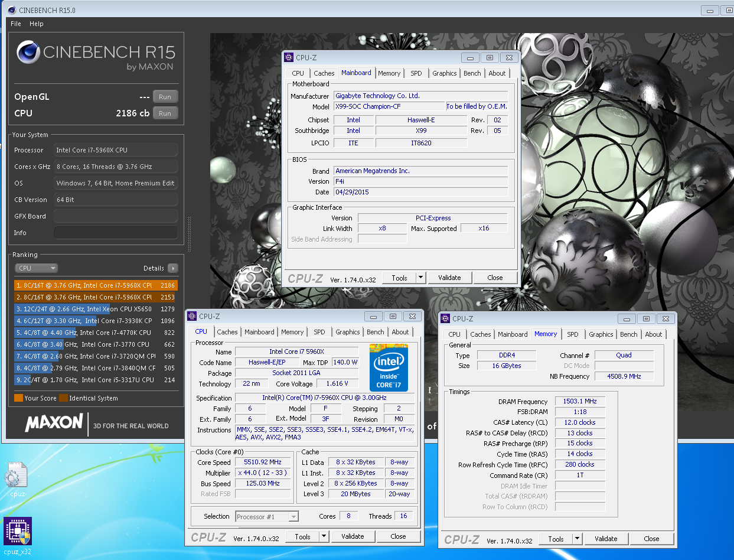Click Validate in Mainboard window

449,278
